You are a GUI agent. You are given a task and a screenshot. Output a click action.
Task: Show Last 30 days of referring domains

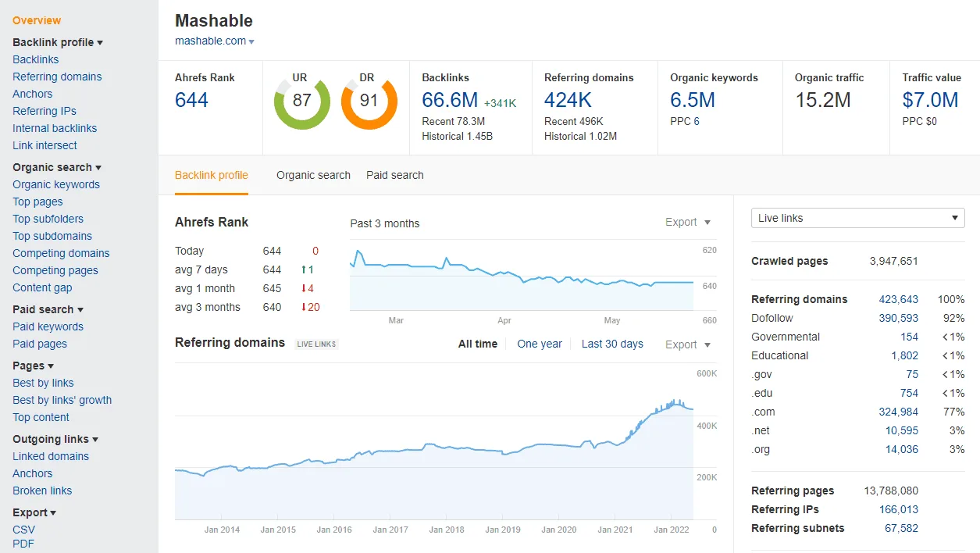[x=612, y=344]
